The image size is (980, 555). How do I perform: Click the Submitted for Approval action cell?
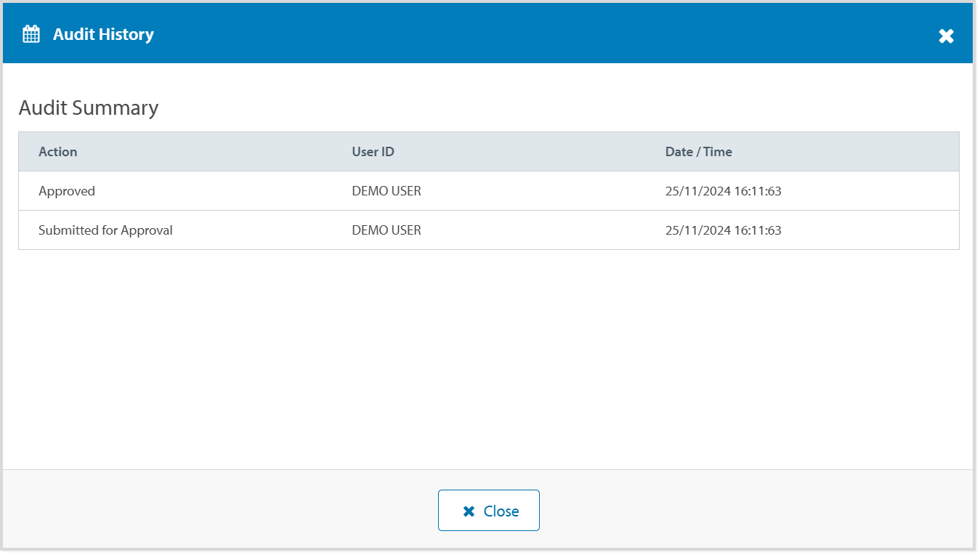coord(105,230)
